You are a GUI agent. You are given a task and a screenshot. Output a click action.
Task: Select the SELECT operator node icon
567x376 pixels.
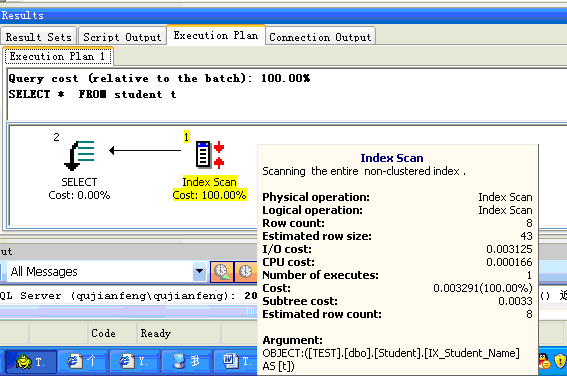pos(79,155)
